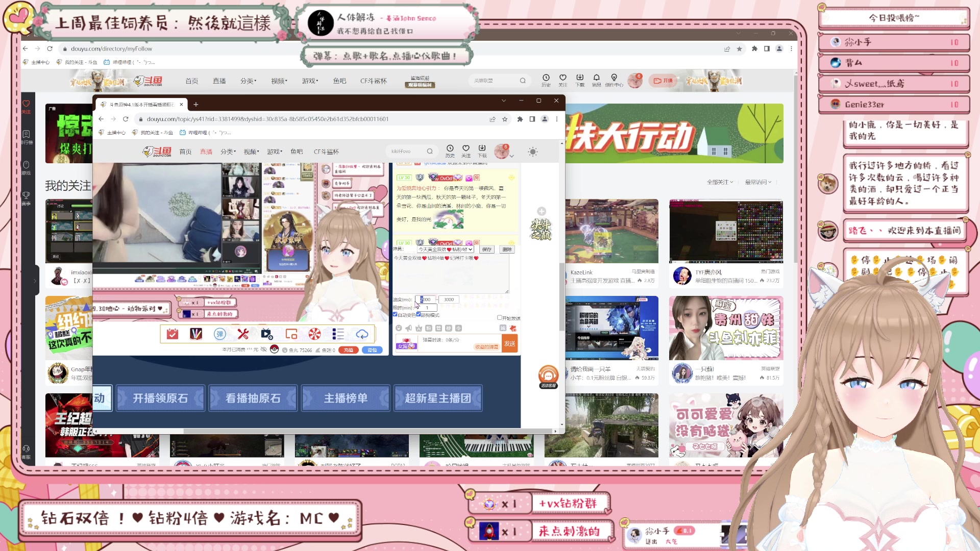Select 直播 in the front window nav
The width and height of the screenshot is (980, 551).
206,152
